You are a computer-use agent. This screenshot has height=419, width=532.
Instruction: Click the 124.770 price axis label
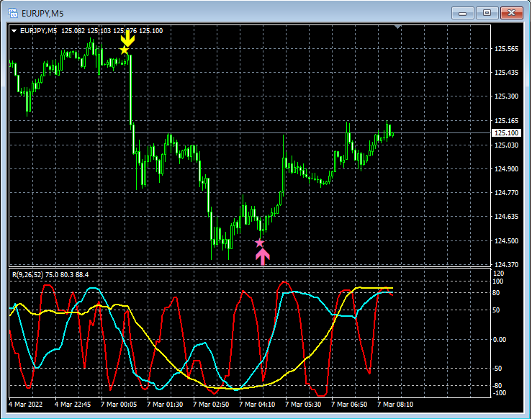(506, 193)
